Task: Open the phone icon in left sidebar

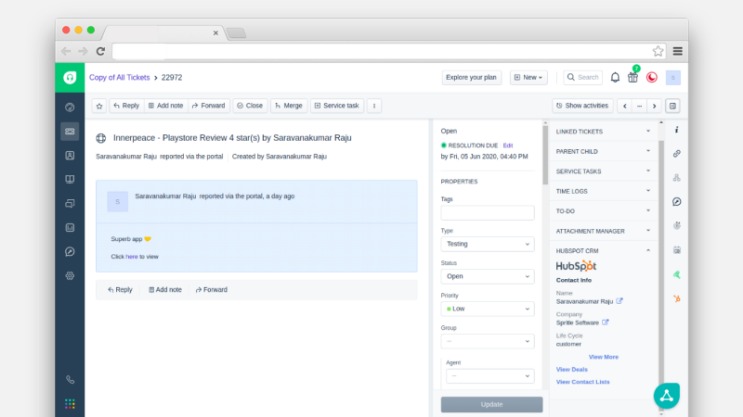Action: [70, 380]
